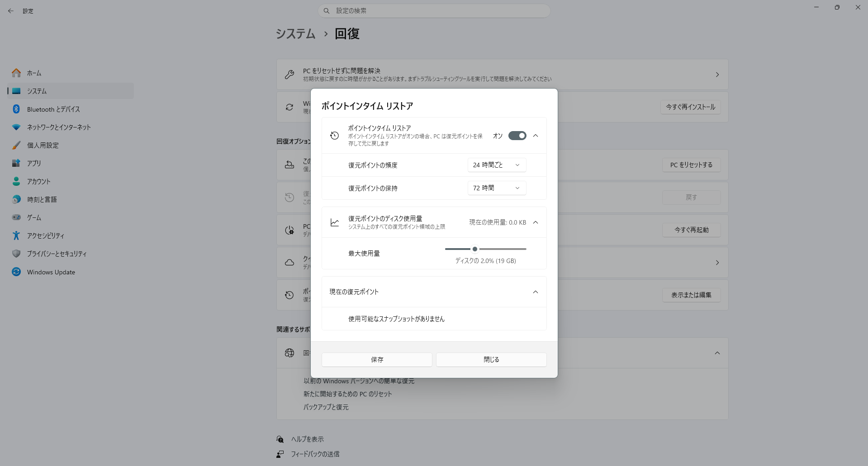Click the Windows Update sync icon
The image size is (868, 466).
pos(16,272)
